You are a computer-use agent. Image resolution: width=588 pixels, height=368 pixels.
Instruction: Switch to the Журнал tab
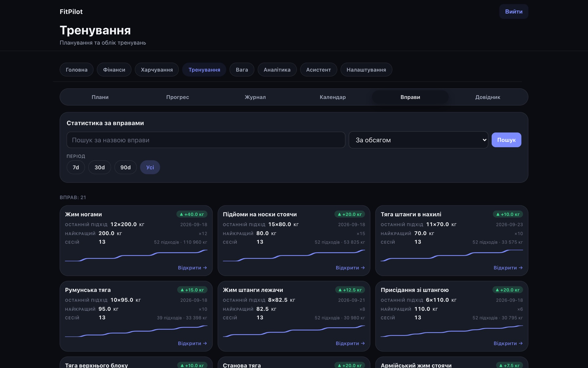[x=255, y=97]
